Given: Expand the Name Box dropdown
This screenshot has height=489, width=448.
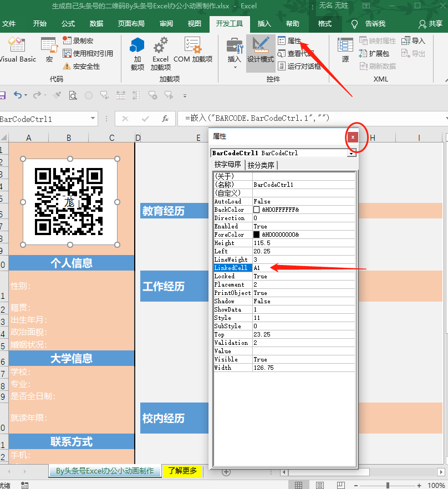Looking at the screenshot, I should 93,119.
